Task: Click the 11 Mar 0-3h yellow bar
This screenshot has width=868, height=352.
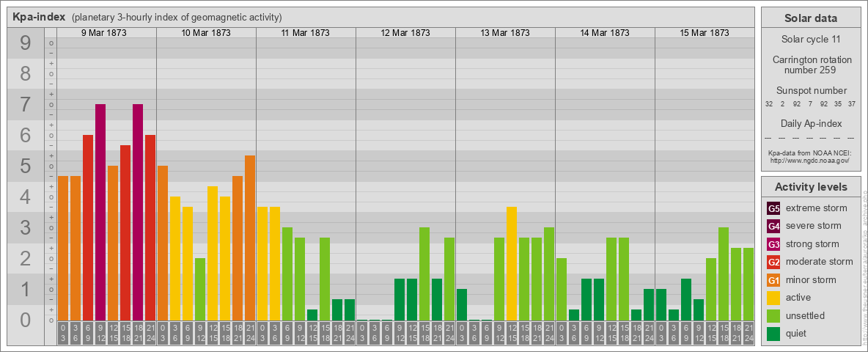Action: tap(262, 264)
